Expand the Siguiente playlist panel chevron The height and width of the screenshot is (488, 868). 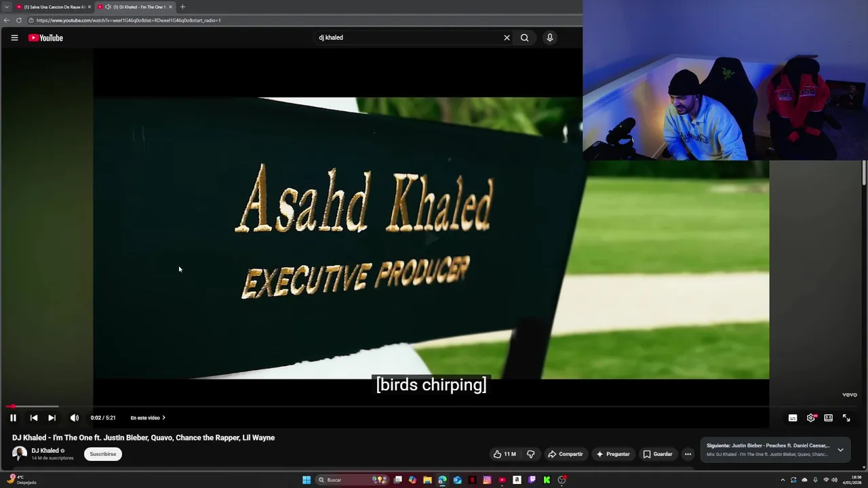[x=840, y=449]
